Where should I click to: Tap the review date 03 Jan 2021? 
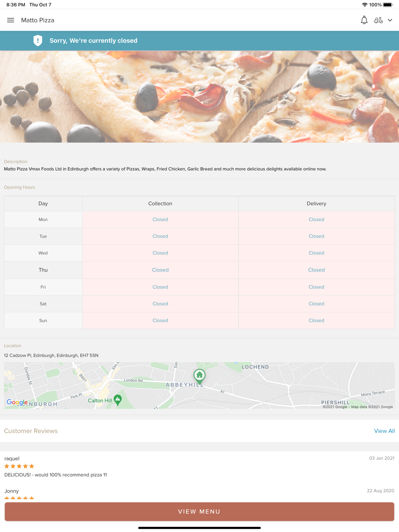coord(382,458)
